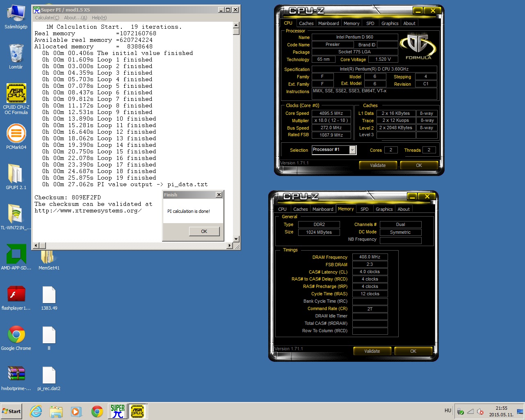The height and width of the screenshot is (420, 525).
Task: Click the HU language indicator
Action: pos(448,411)
